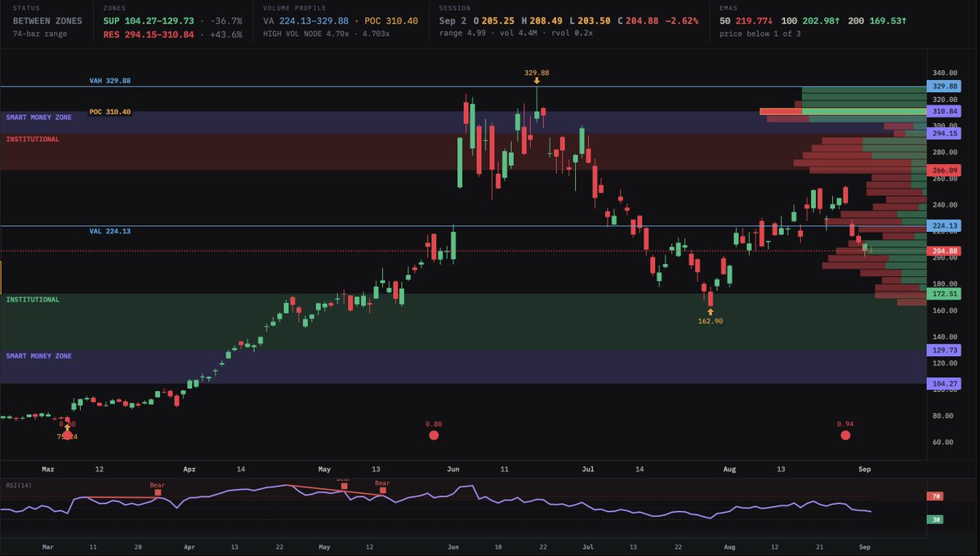
Task: Click the RSI 70 overbought level tag
Action: pyautogui.click(x=933, y=496)
